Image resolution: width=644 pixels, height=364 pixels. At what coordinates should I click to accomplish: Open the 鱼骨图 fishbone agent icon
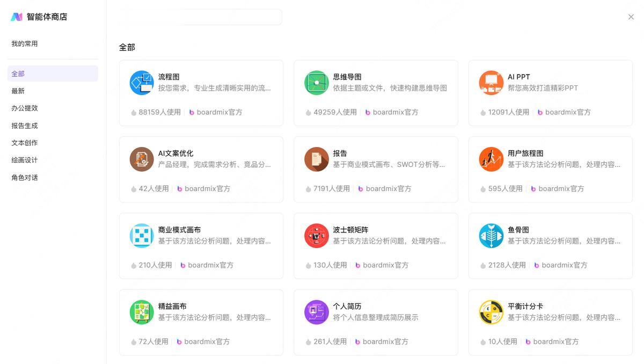[491, 236]
